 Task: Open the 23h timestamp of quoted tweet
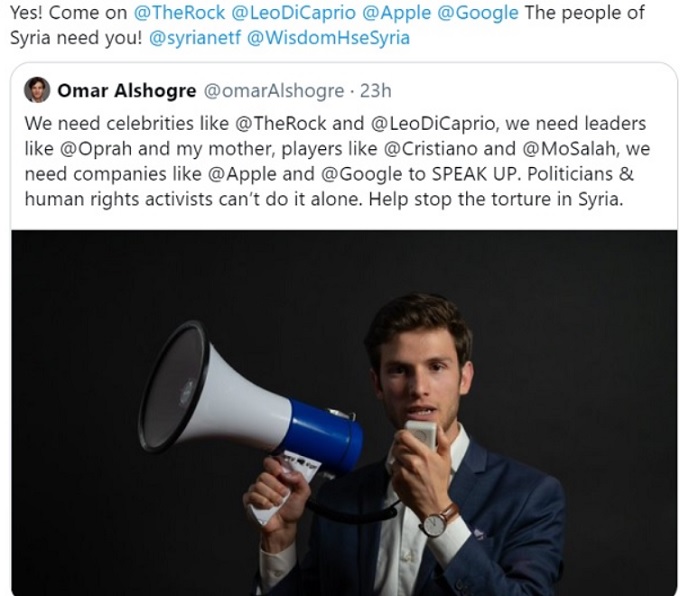tap(376, 91)
